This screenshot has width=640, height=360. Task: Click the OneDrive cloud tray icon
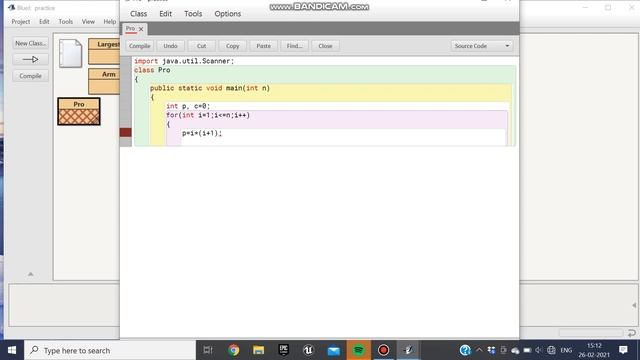click(x=515, y=350)
